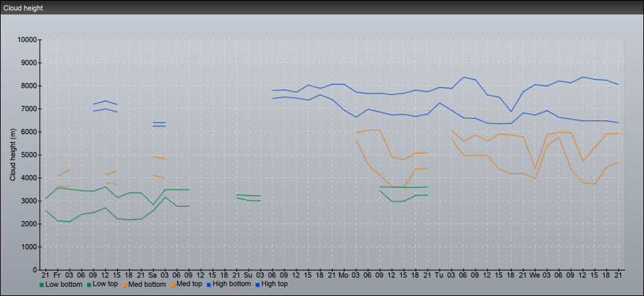Click the Cloud height panel title
The width and height of the screenshot is (644, 296).
[24, 8]
